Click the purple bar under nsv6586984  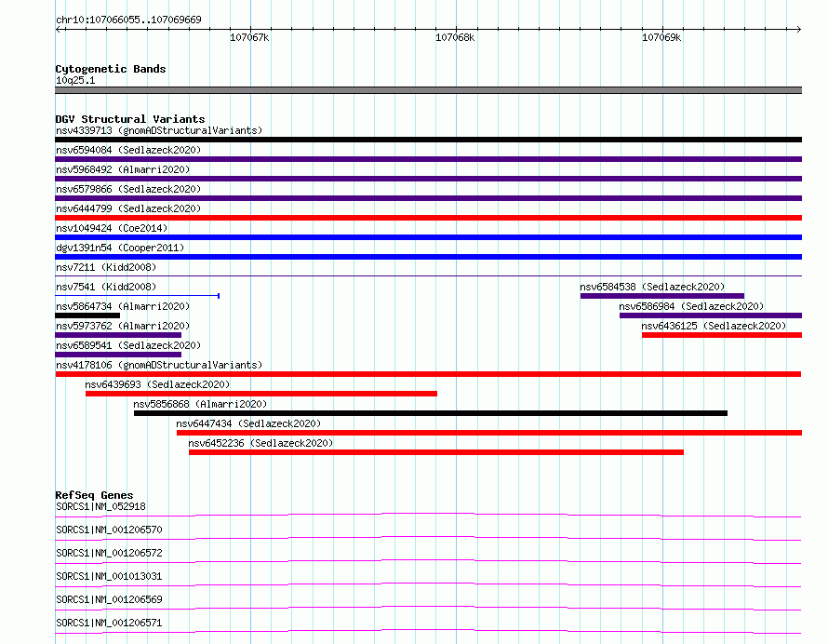[711, 315]
